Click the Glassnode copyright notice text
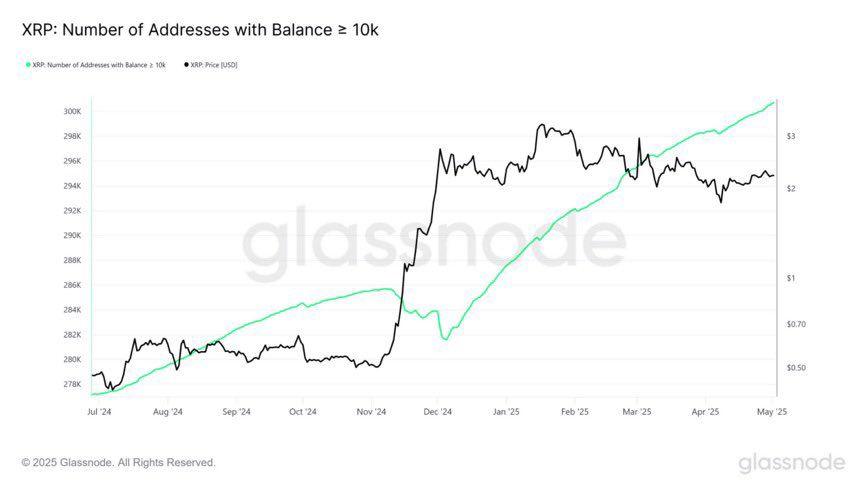 coord(118,462)
